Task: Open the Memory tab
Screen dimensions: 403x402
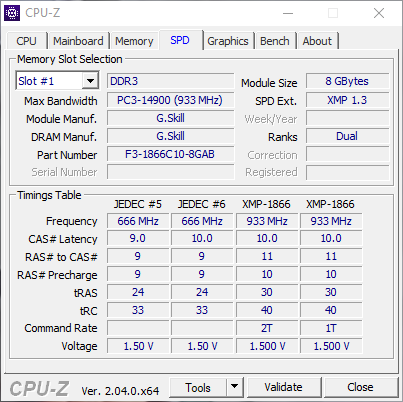Action: [134, 41]
